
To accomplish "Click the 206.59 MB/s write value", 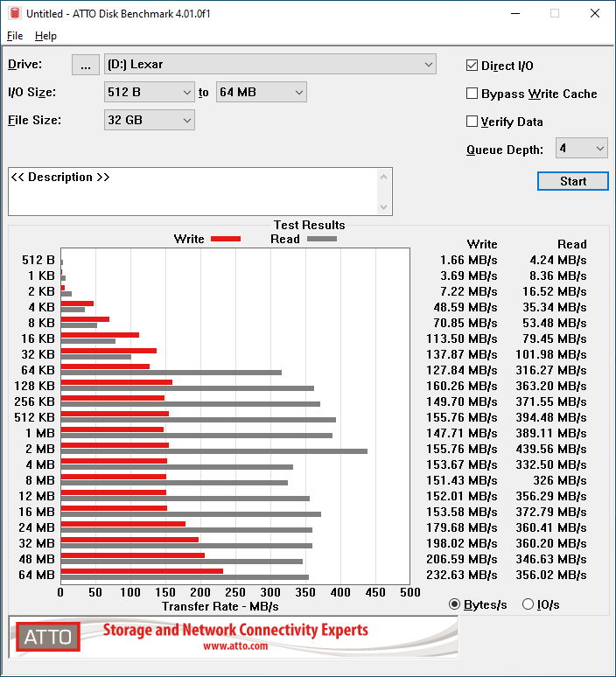I will click(x=462, y=559).
